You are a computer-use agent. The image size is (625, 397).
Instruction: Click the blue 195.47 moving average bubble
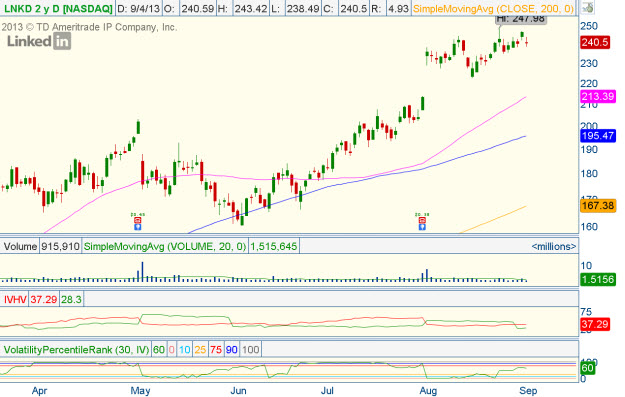pyautogui.click(x=598, y=136)
